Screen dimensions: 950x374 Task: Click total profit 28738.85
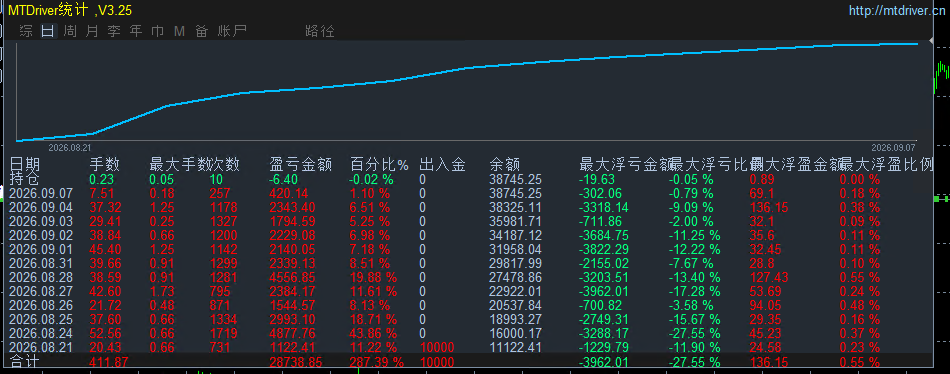296,362
